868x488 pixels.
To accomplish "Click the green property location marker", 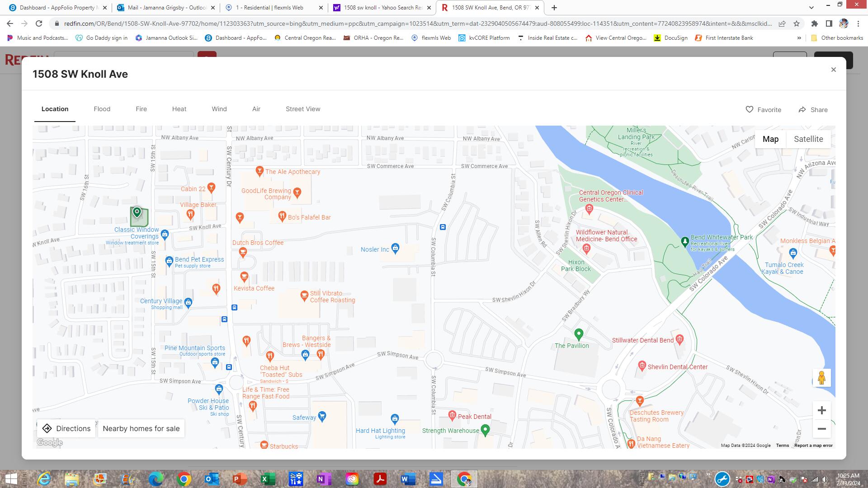I will (x=137, y=212).
